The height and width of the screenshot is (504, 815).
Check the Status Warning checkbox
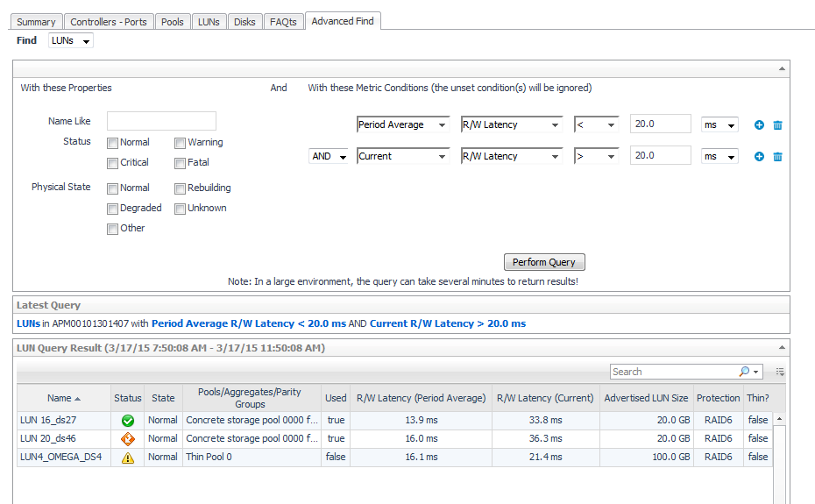(180, 143)
